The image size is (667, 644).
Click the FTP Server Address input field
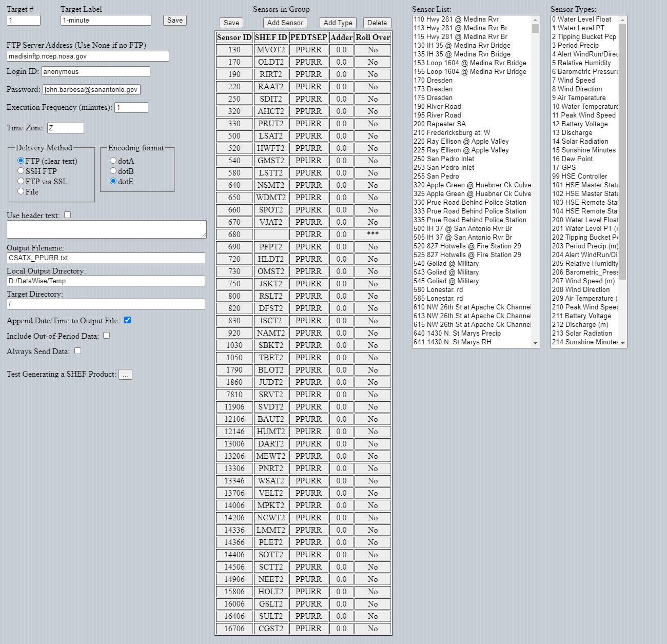click(88, 56)
